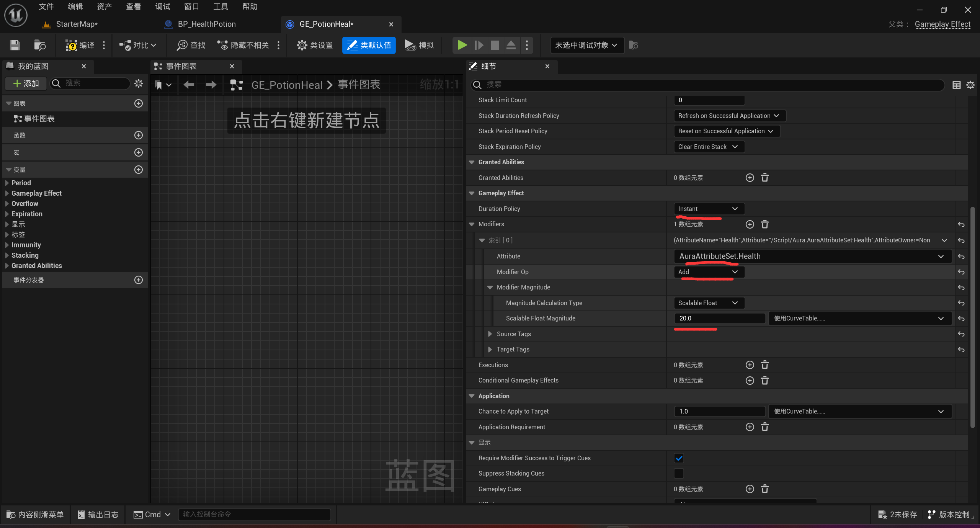Image resolution: width=980 pixels, height=528 pixels.
Task: Expand the Target Tags section
Action: click(x=490, y=349)
